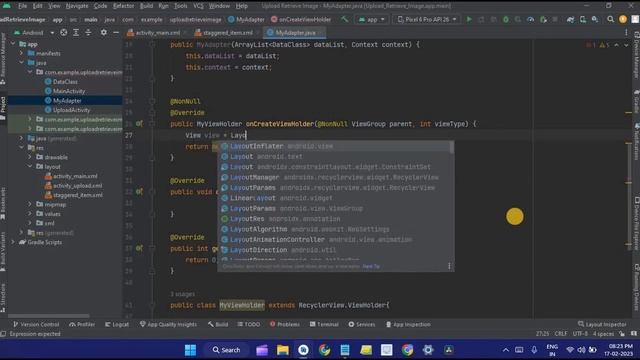640x360 pixels.
Task: Open the VCS menu
Action: coord(198,6)
